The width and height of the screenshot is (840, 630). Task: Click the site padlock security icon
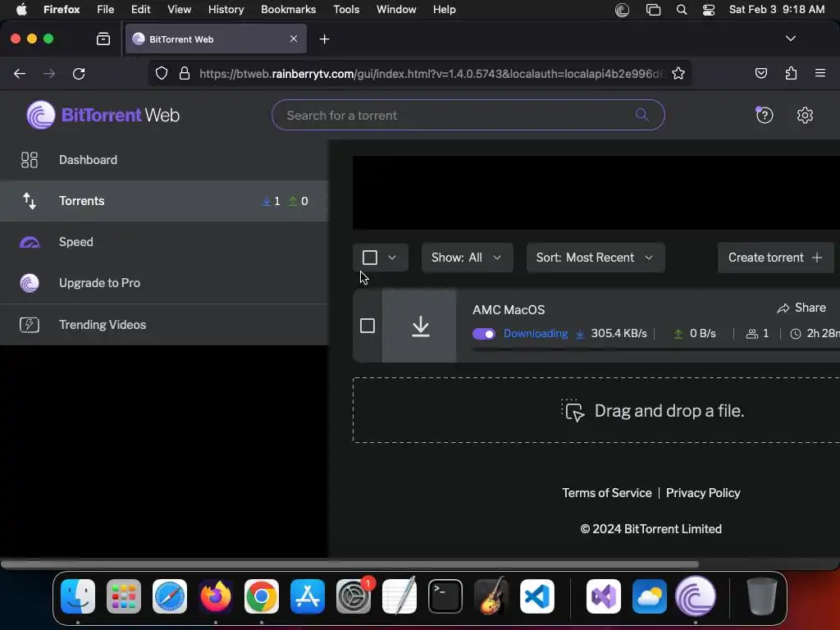[185, 73]
